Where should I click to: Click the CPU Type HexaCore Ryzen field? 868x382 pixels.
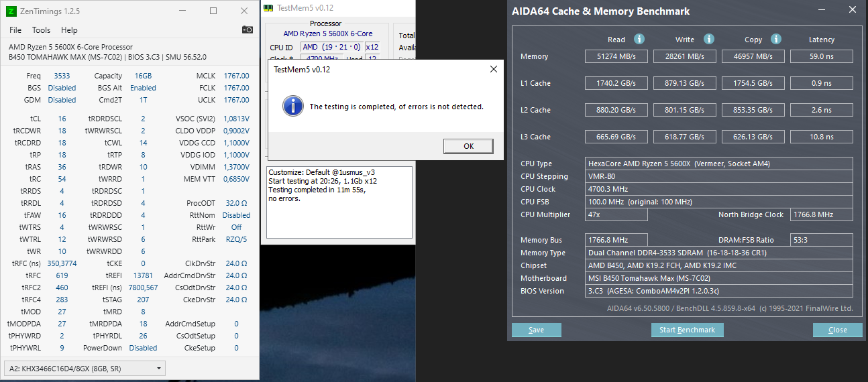(x=719, y=164)
